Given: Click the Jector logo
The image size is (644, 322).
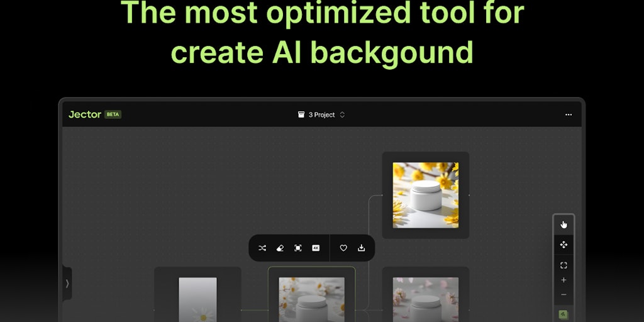Looking at the screenshot, I should coord(85,115).
